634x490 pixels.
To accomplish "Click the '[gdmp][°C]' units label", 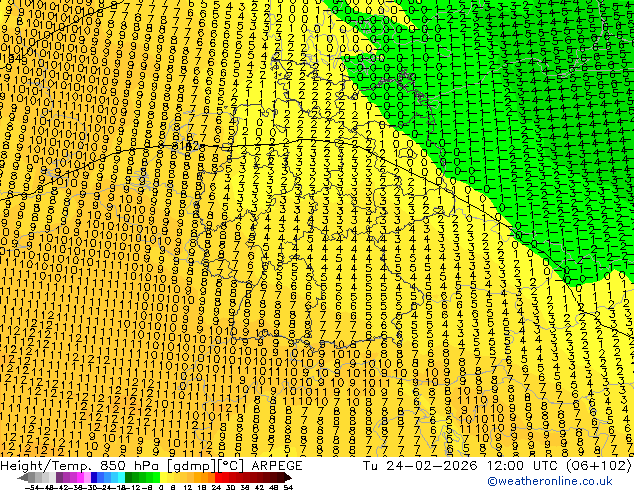I will (x=205, y=466).
